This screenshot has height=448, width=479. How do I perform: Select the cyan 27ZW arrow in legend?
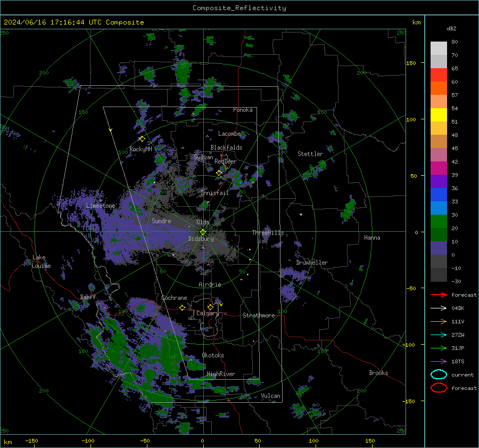(x=439, y=335)
